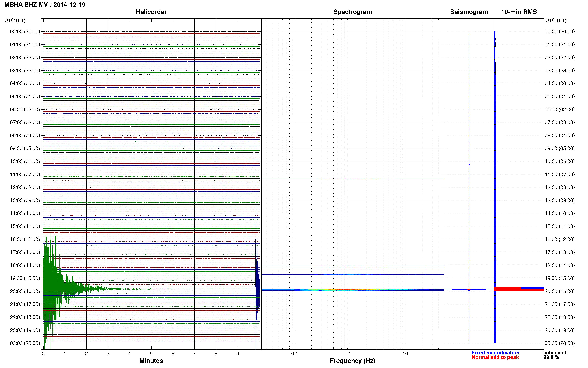The image size is (588, 368).
Task: Click the '10-min RMS' panel heading
Action: [519, 12]
